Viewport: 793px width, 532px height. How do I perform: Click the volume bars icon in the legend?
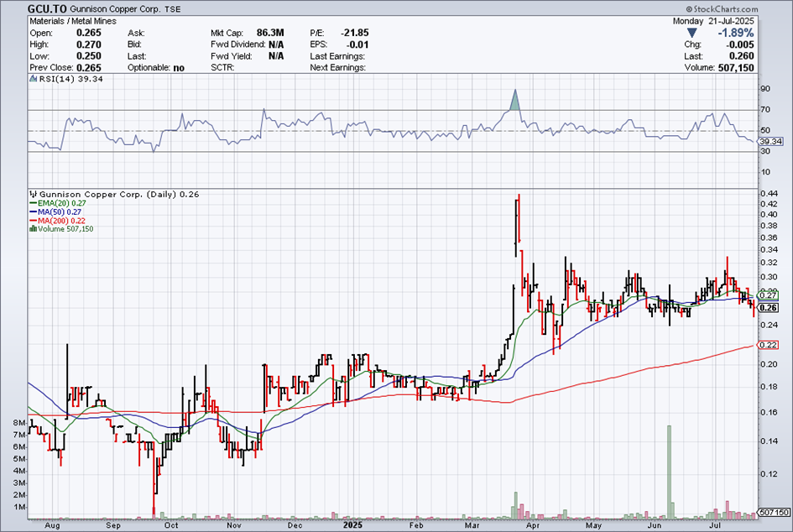pos(33,229)
